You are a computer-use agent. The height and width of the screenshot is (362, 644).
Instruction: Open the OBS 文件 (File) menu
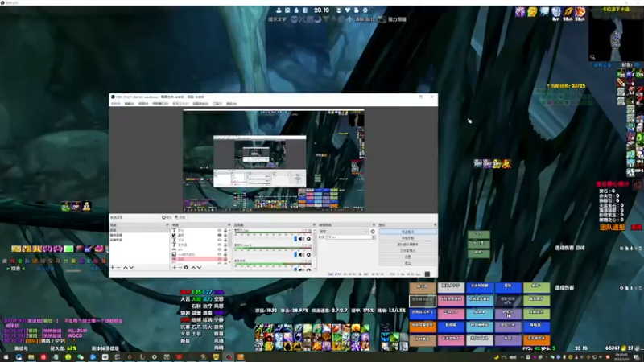(116, 104)
